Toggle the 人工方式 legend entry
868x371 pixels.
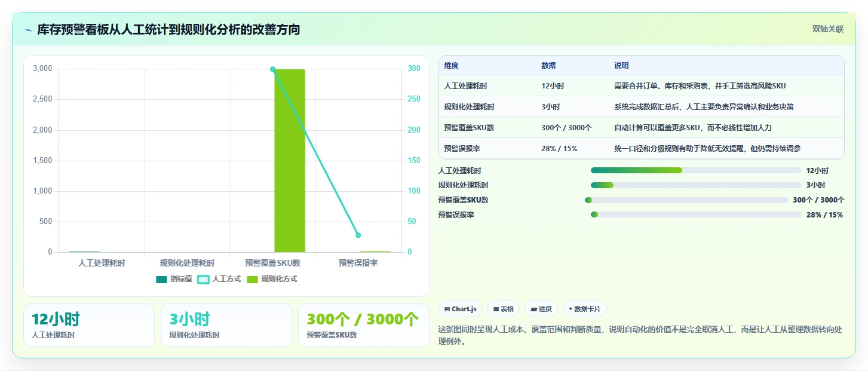tap(219, 279)
